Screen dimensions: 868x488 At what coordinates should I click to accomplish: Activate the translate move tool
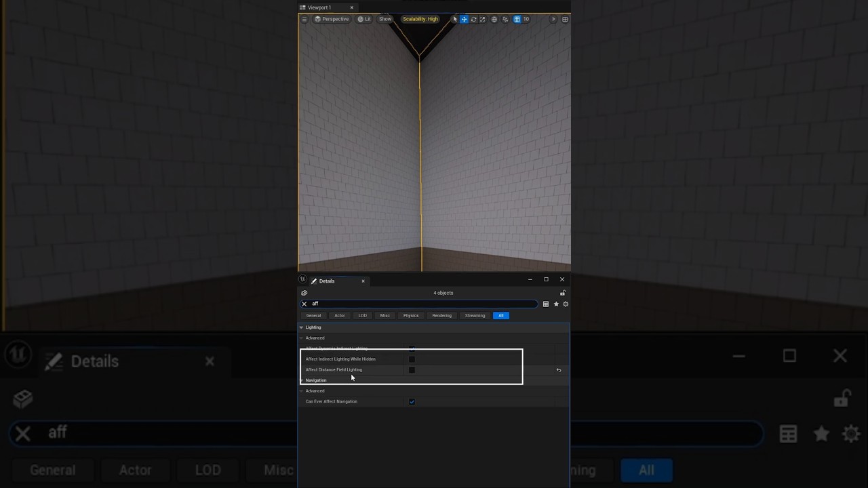[464, 19]
